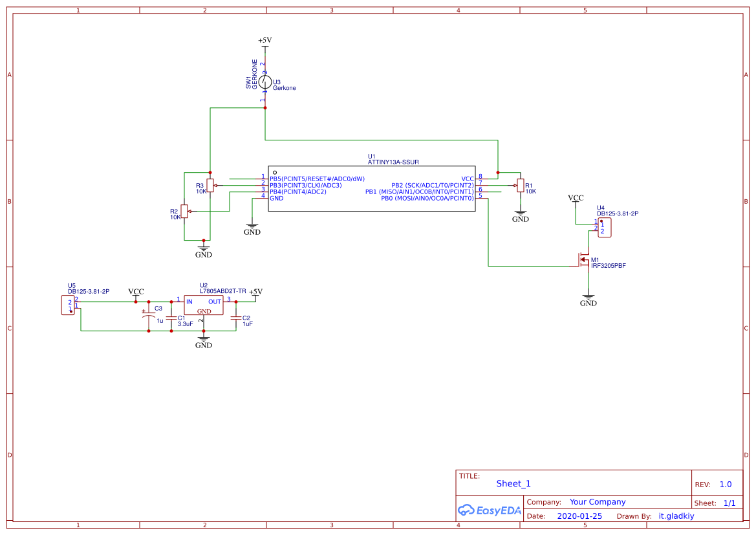756x535 pixels.
Task: Select the ATTINY13A-SSUR microcontroller U1
Action: click(372, 188)
